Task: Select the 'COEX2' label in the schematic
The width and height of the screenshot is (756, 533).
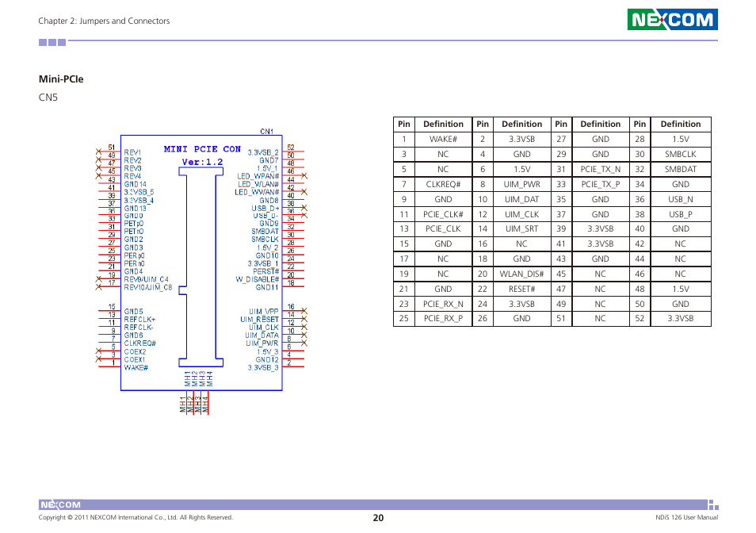Action: click(135, 351)
